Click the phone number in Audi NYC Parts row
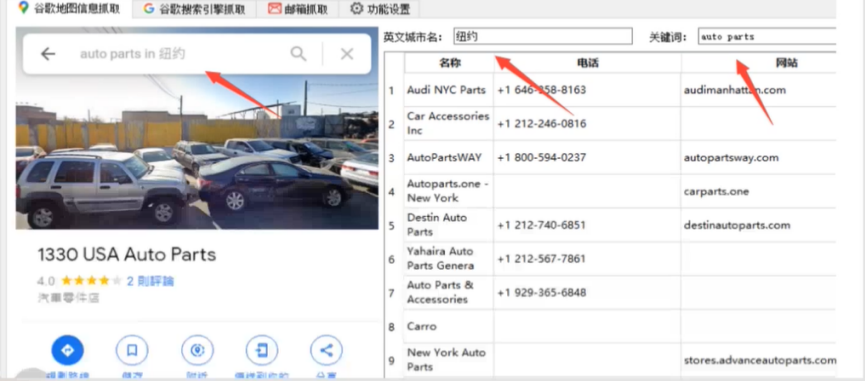 542,90
